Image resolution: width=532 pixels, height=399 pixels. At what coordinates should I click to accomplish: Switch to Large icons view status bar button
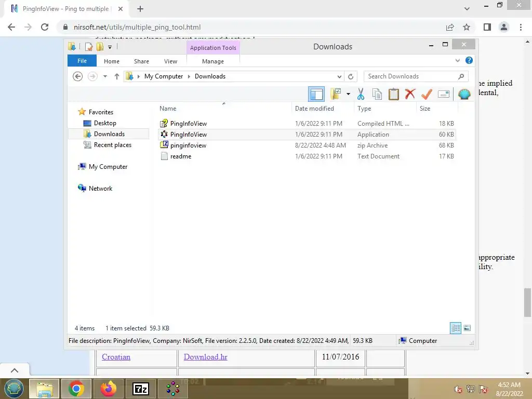467,328
